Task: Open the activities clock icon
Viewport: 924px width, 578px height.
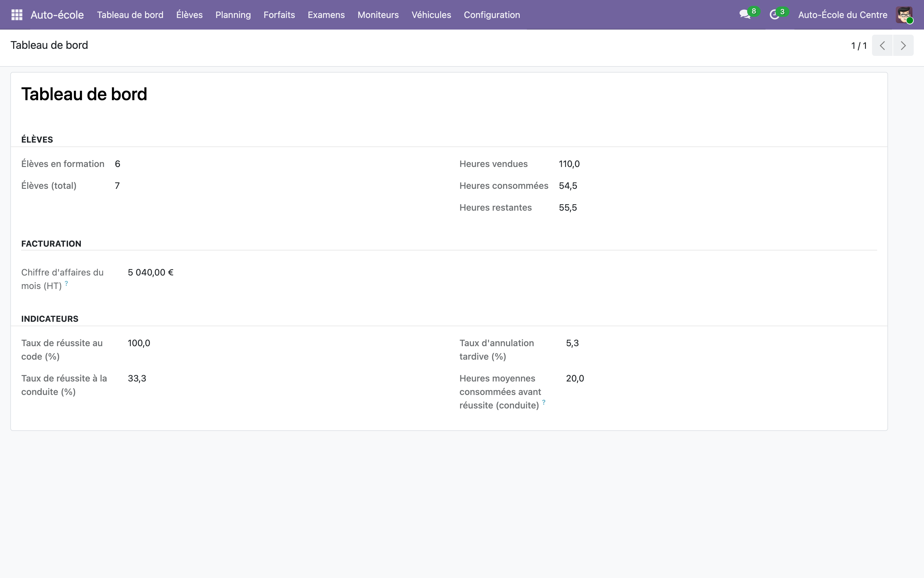Action: coord(774,15)
